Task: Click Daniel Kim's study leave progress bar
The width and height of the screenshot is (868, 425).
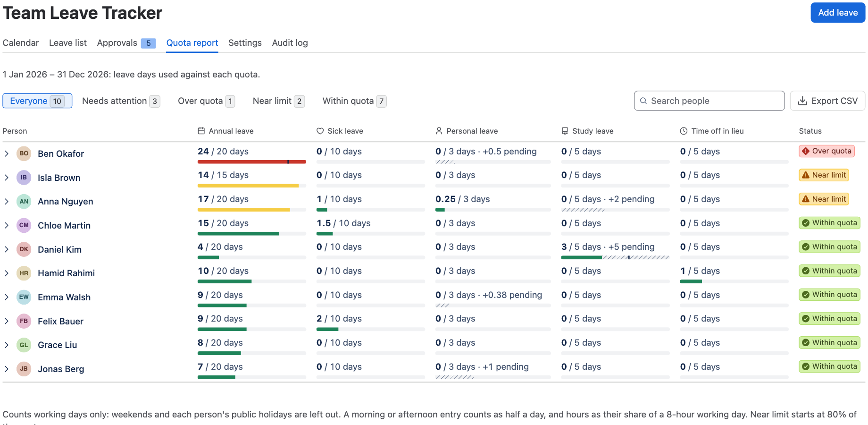Action: pyautogui.click(x=615, y=257)
